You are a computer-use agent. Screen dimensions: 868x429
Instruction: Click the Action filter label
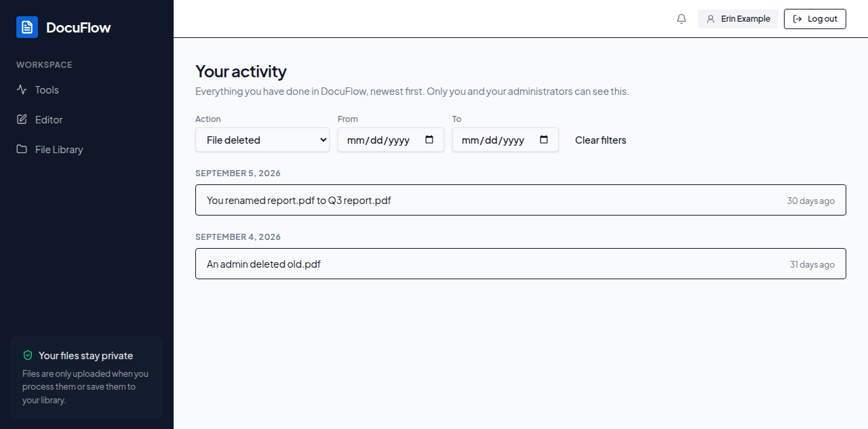(x=208, y=119)
